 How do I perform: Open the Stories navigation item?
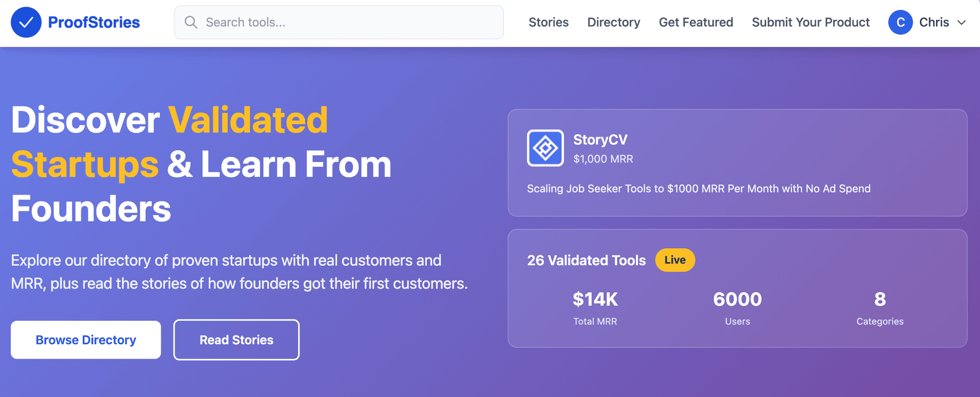(548, 22)
